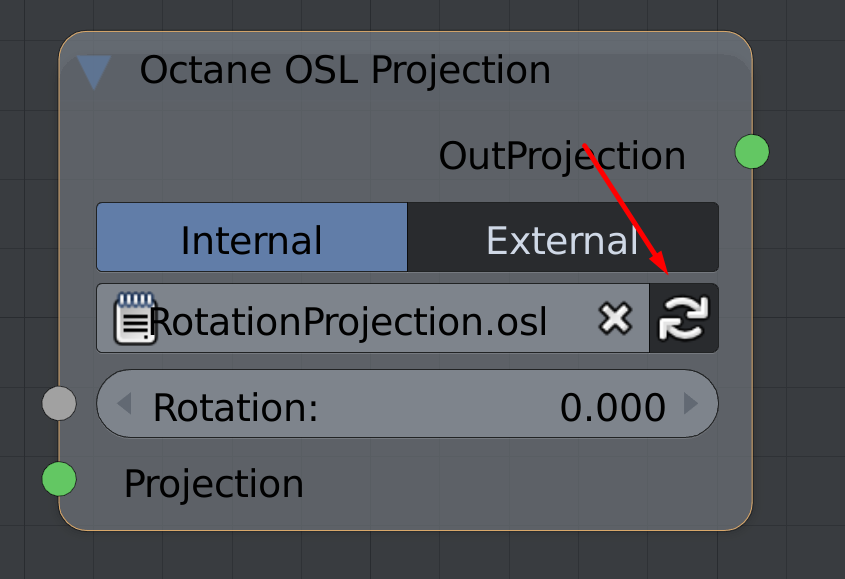This screenshot has height=579, width=845.
Task: Click the notepad icon beside the script name
Action: click(x=135, y=318)
